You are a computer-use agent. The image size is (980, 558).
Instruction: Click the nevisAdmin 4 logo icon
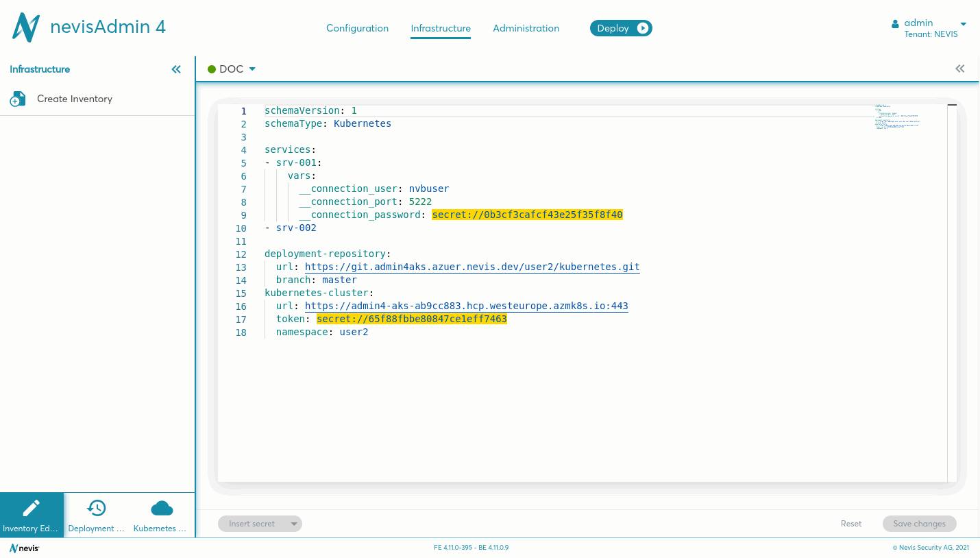(26, 27)
